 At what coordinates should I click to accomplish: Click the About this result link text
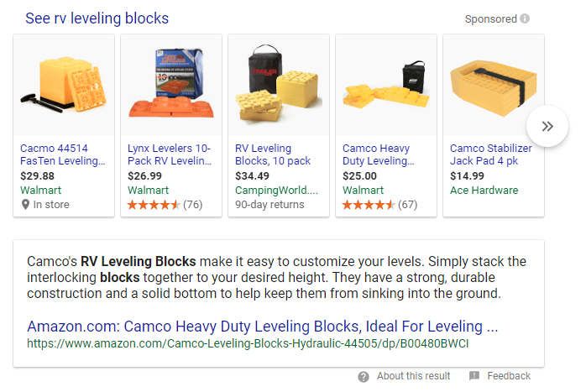tap(414, 376)
